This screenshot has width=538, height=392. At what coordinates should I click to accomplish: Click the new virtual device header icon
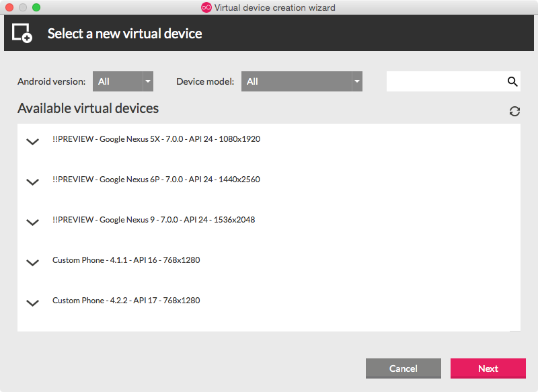[x=22, y=33]
